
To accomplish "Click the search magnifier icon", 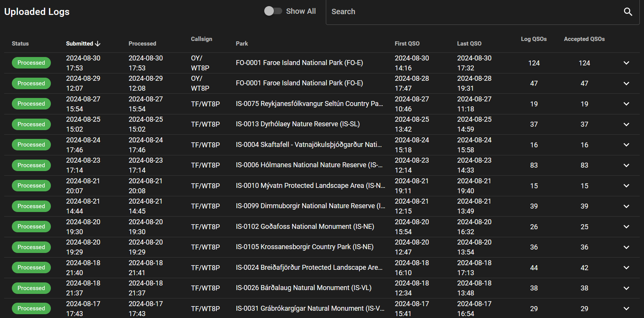I will coord(628,12).
